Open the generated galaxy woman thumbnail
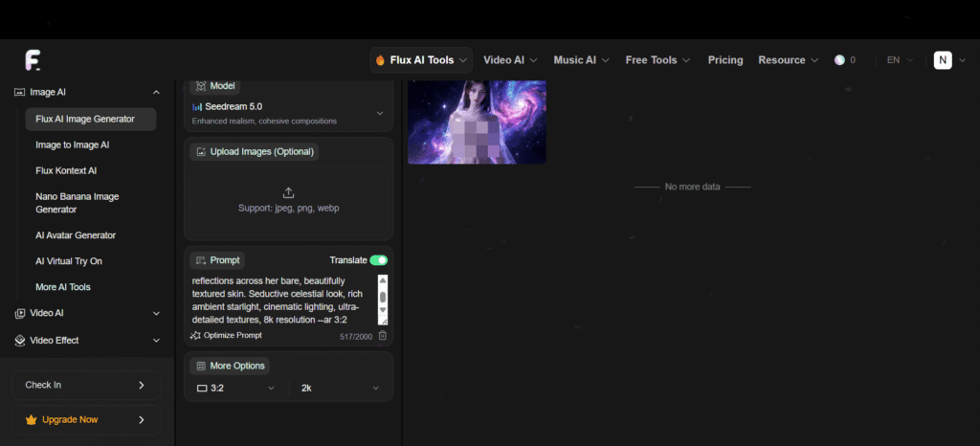980x446 pixels. 477,122
